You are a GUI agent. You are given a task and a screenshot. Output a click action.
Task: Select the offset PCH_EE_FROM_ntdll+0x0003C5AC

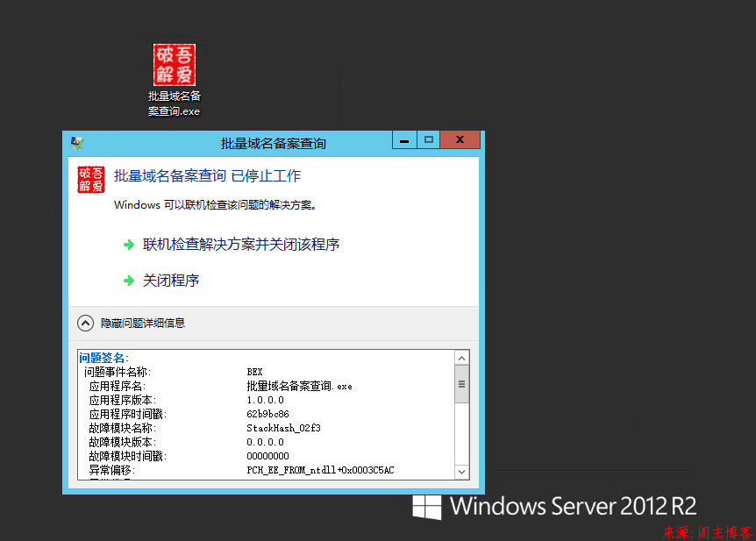pyautogui.click(x=321, y=470)
